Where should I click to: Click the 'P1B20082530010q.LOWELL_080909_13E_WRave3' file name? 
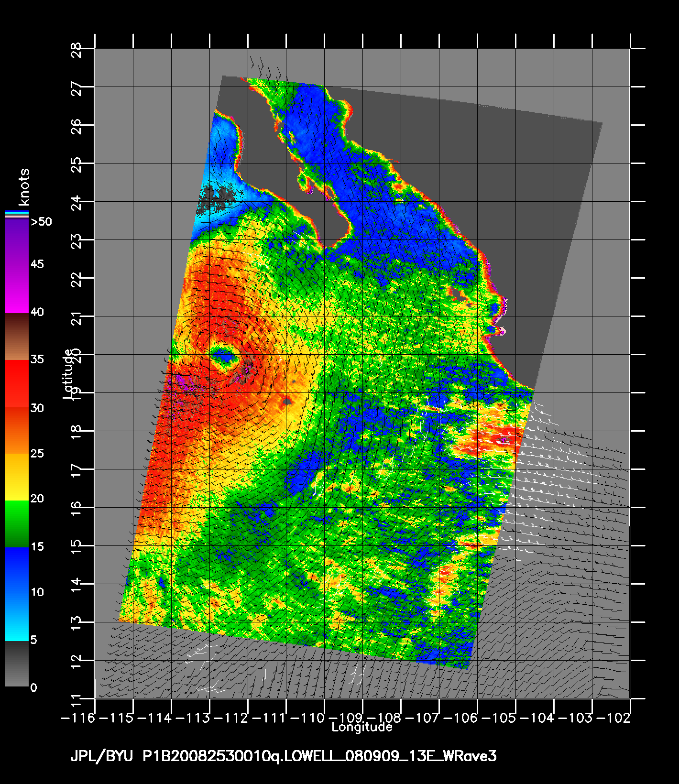(319, 756)
